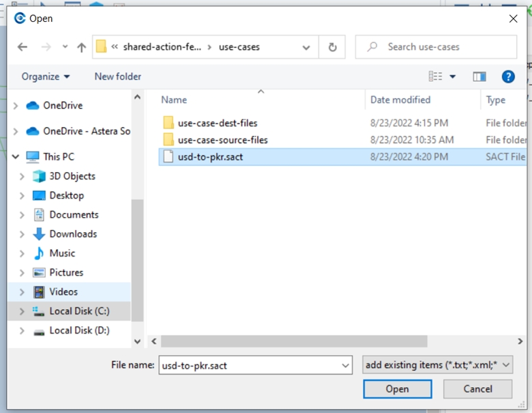Screen dimensions: 532x413
Task: Open the Organize menu
Action: 46,76
